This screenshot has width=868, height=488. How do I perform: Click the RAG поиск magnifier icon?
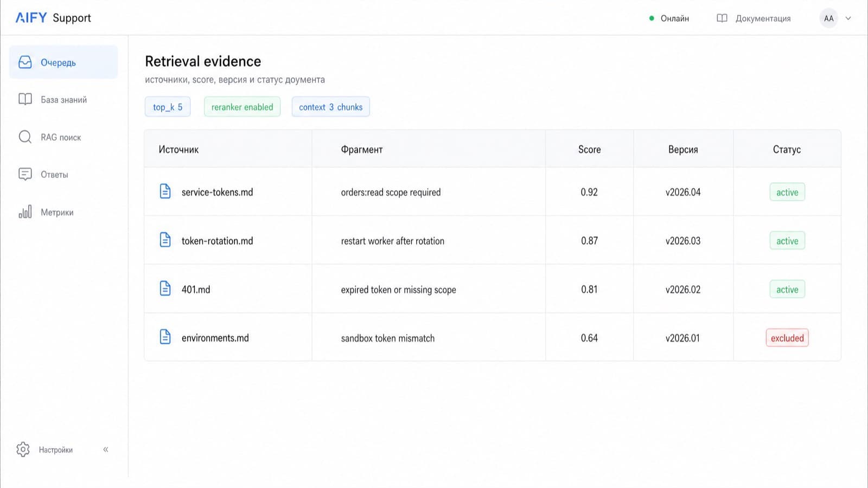25,137
